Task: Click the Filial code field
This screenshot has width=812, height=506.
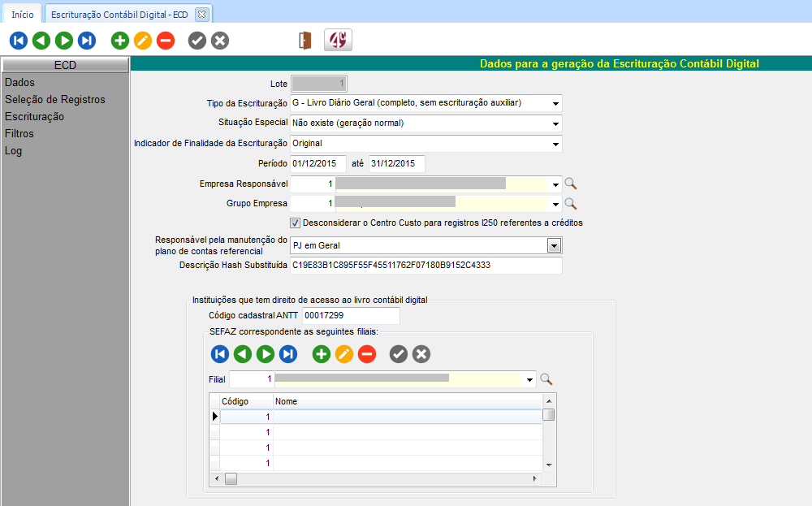Action: (x=252, y=379)
